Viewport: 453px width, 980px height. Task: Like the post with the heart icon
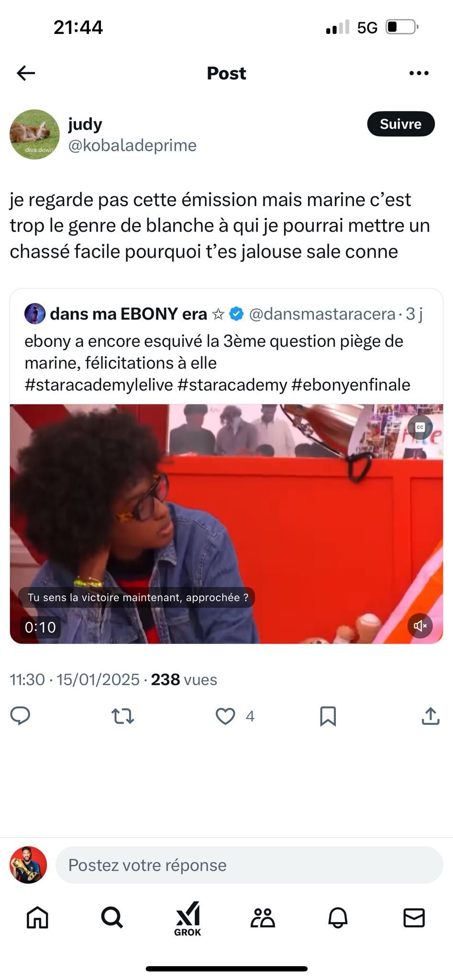[225, 716]
